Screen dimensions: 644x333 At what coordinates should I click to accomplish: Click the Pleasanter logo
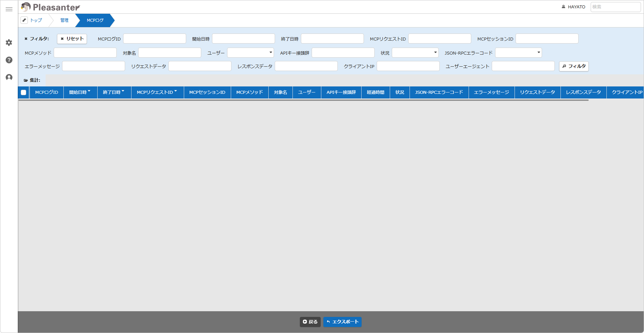click(x=50, y=7)
